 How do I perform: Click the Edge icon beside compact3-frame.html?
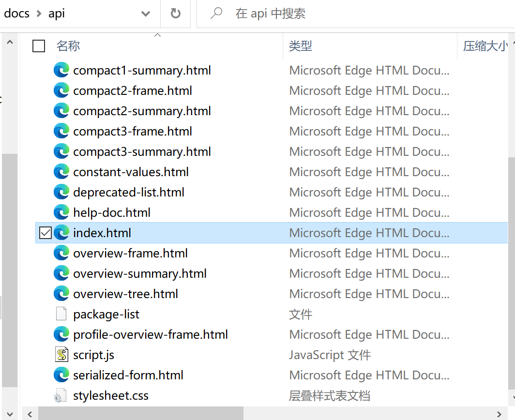coord(61,131)
